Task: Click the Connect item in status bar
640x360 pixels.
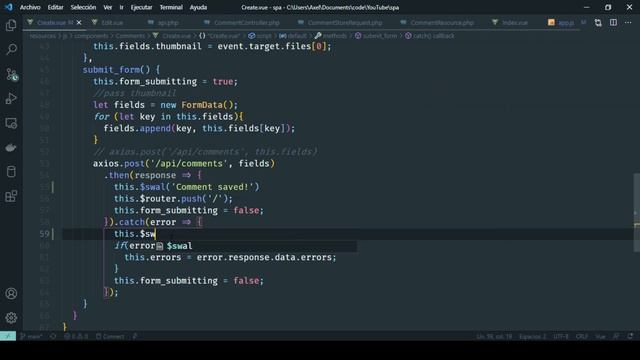Action: (110, 336)
